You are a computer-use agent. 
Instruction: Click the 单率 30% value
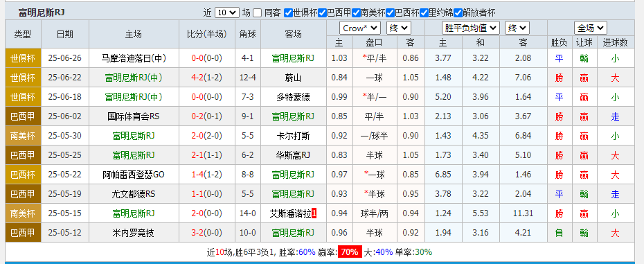(423, 252)
